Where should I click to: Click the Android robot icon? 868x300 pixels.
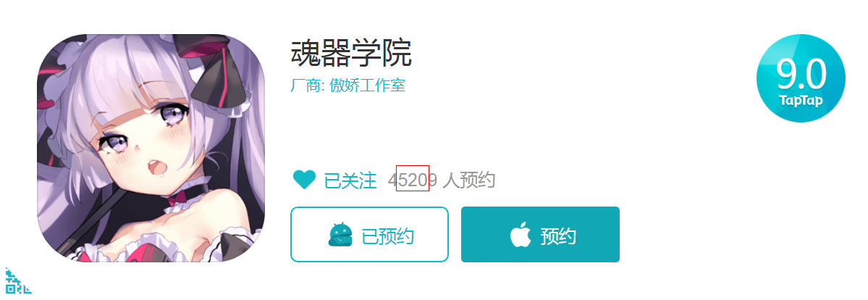pyautogui.click(x=340, y=235)
